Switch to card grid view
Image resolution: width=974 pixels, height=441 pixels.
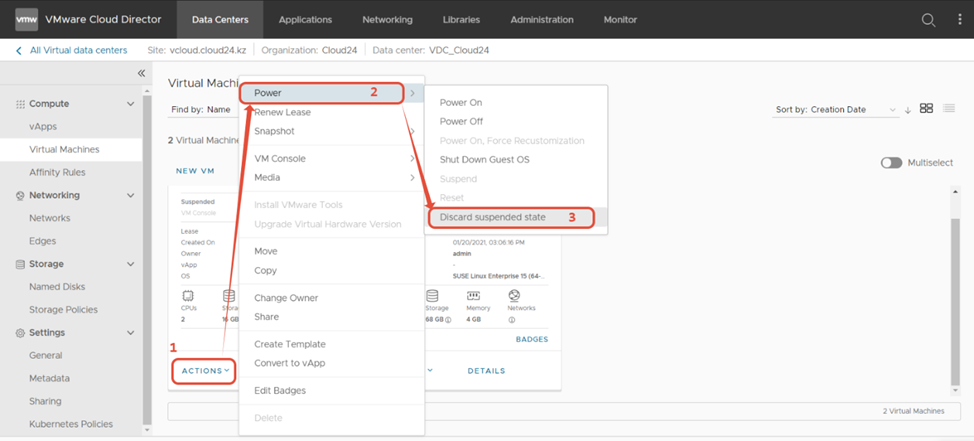[x=926, y=109]
